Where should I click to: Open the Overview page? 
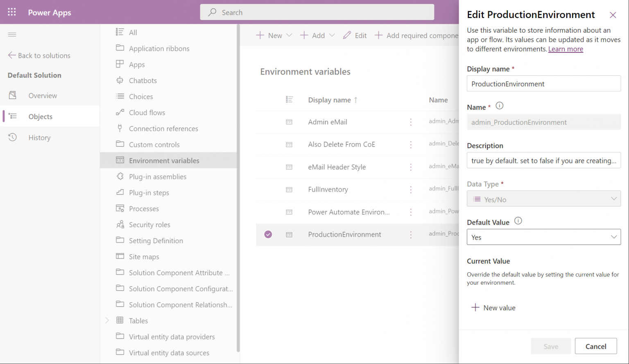[43, 95]
